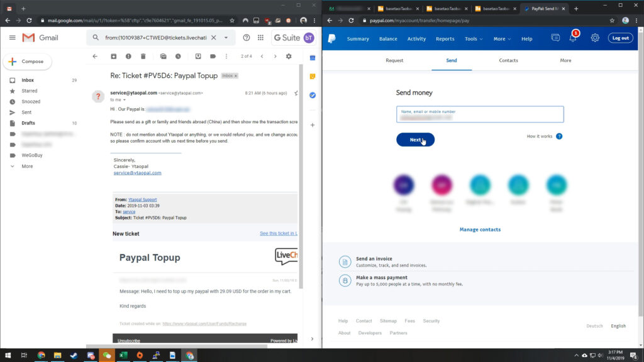Screen dimensions: 644x362
Task: Click the add-ons plus icon in Gmail
Action: [313, 125]
